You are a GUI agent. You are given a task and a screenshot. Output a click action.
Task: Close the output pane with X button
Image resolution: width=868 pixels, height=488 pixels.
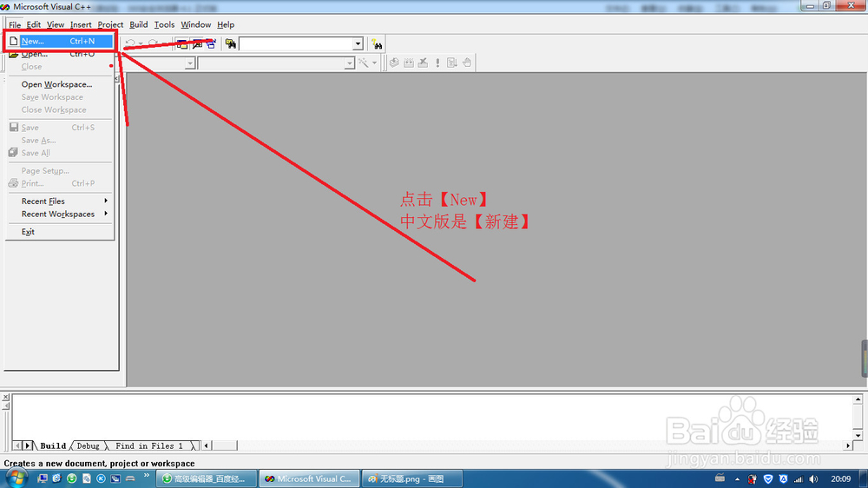5,397
